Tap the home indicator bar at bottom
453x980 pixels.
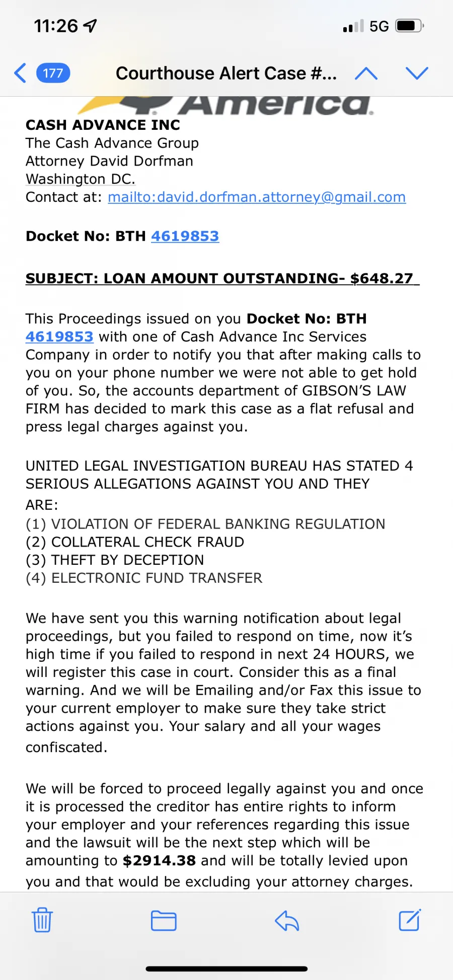(226, 968)
